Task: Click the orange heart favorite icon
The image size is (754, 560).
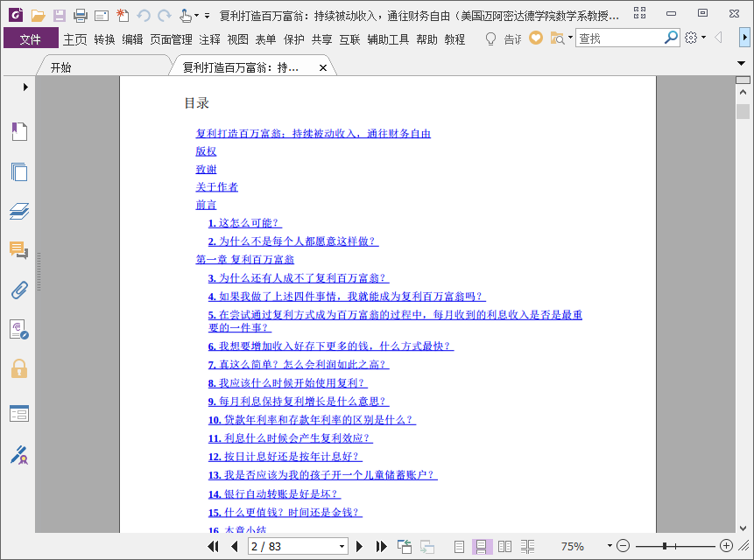Action: click(x=536, y=38)
